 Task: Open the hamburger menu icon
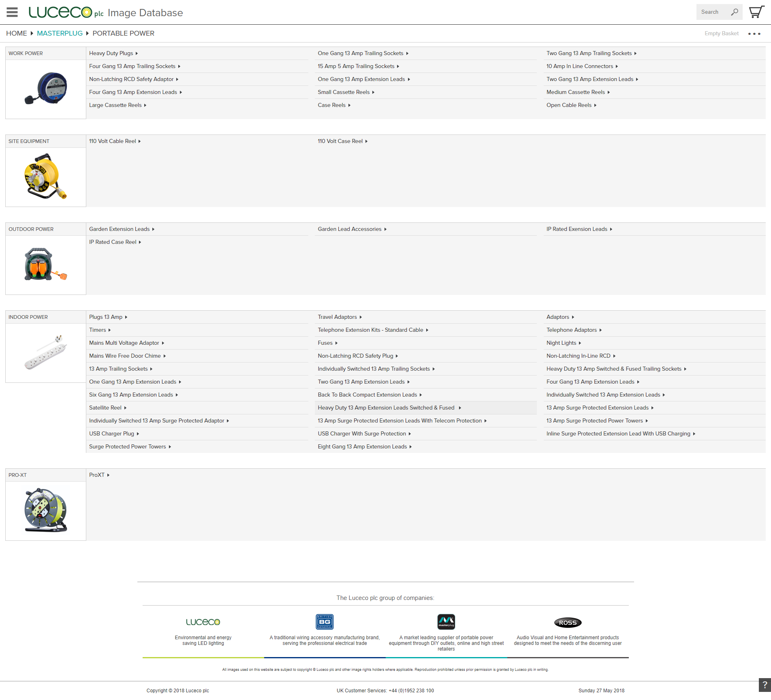(x=12, y=12)
